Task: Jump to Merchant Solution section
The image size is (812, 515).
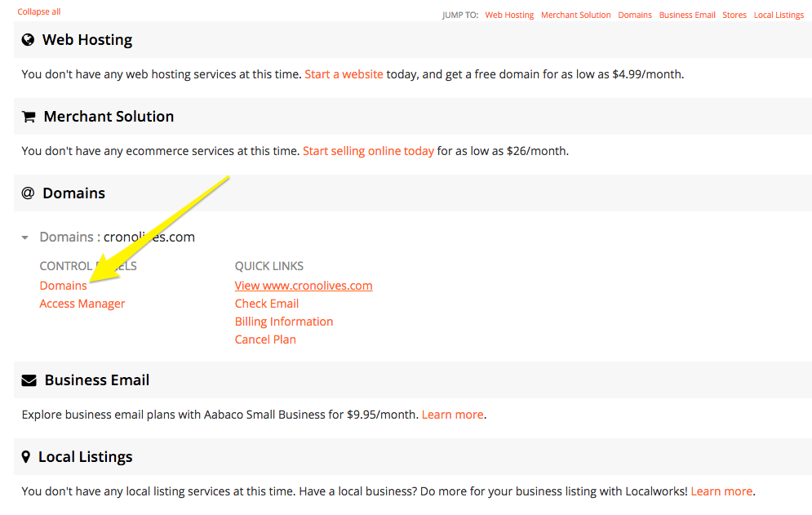Action: pos(575,15)
